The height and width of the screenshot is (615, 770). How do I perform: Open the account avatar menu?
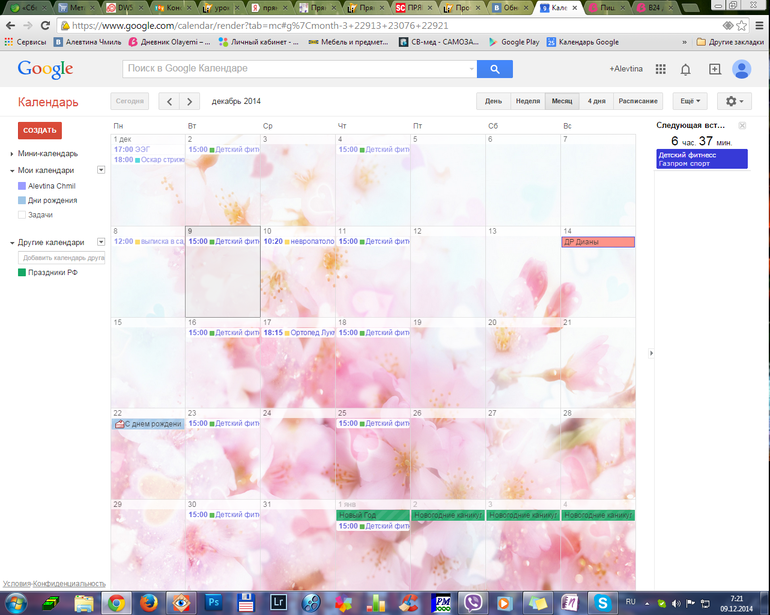coord(742,69)
